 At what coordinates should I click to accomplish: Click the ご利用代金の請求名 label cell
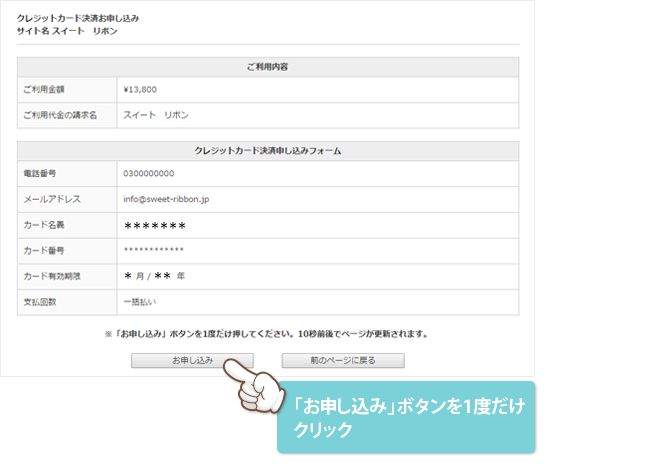coord(67,115)
